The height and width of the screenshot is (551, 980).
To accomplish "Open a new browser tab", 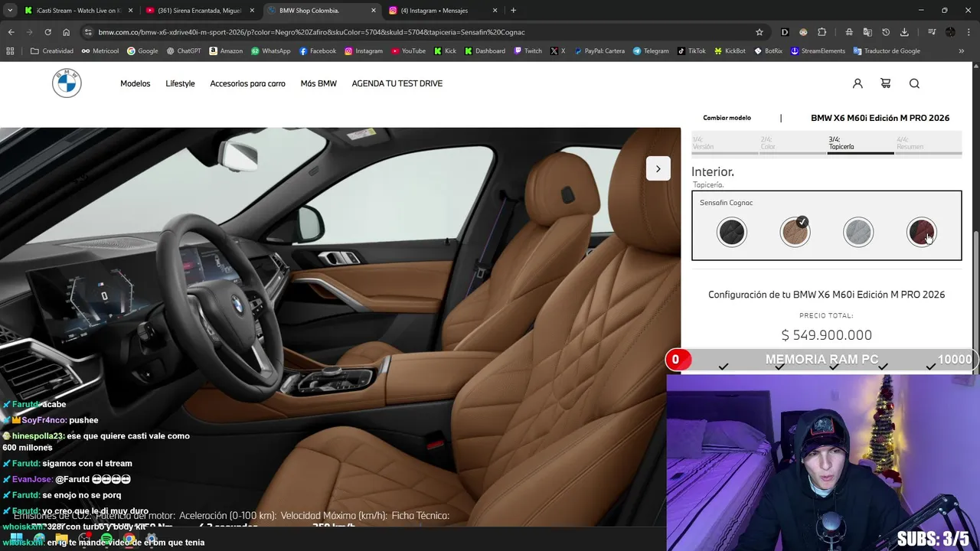I will 513,11.
